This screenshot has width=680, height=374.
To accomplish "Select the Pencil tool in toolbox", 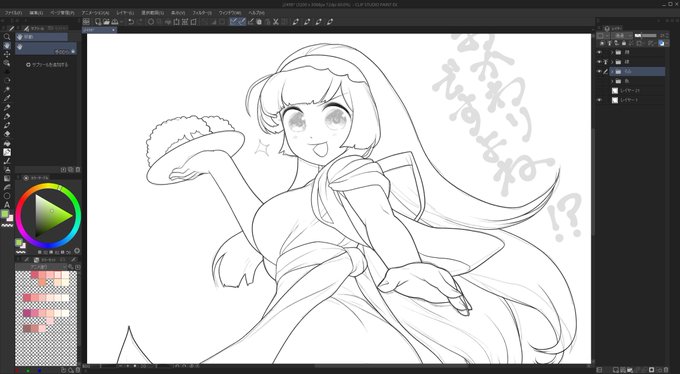I will (7, 116).
